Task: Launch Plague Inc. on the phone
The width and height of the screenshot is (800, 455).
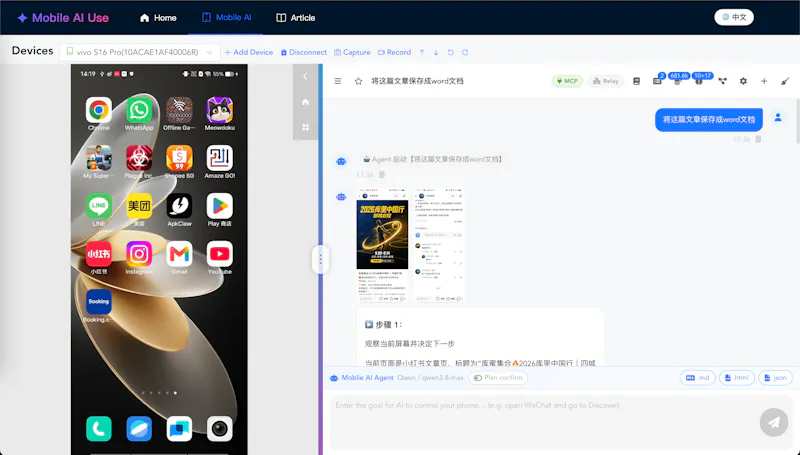Action: (139, 158)
